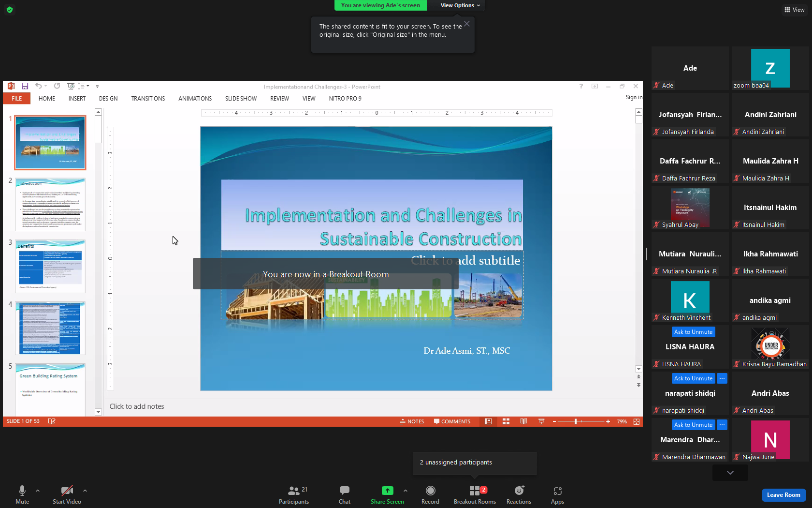Click the spell check icon in status bar
Viewport: 812px width, 508px height.
tap(52, 421)
